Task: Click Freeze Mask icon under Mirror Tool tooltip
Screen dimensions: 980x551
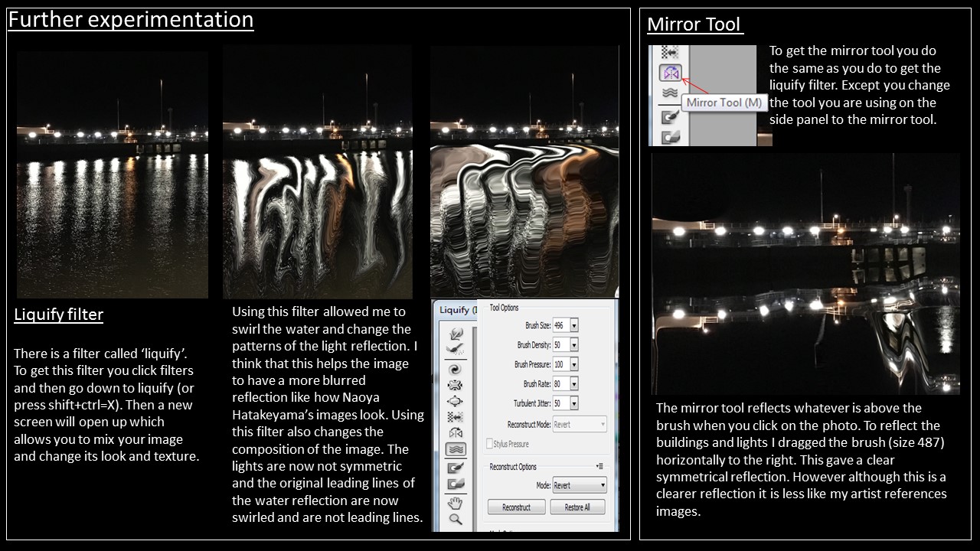Action: 670,117
